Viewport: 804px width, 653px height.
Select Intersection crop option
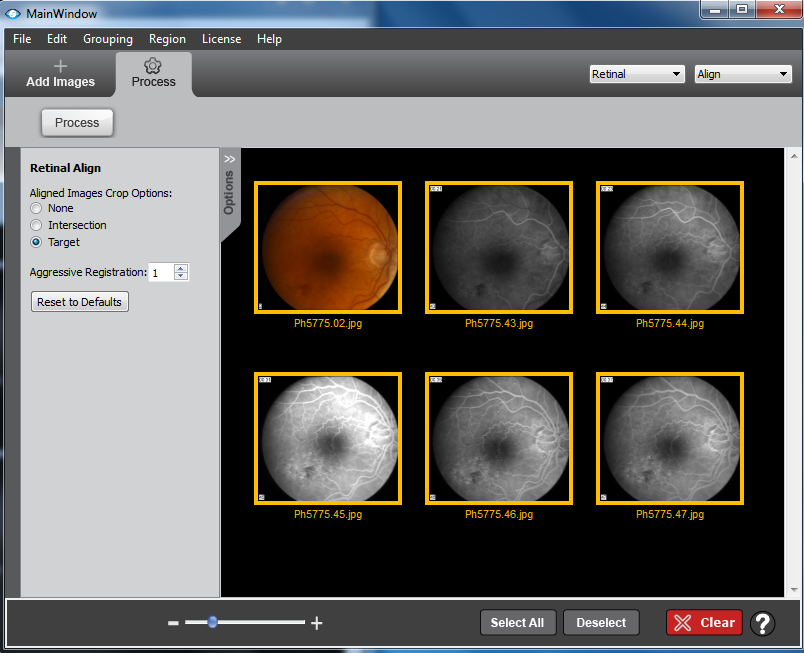pos(36,225)
